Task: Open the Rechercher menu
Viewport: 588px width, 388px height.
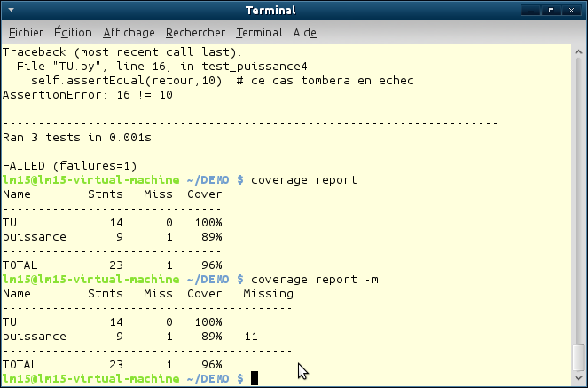Action: (x=195, y=33)
